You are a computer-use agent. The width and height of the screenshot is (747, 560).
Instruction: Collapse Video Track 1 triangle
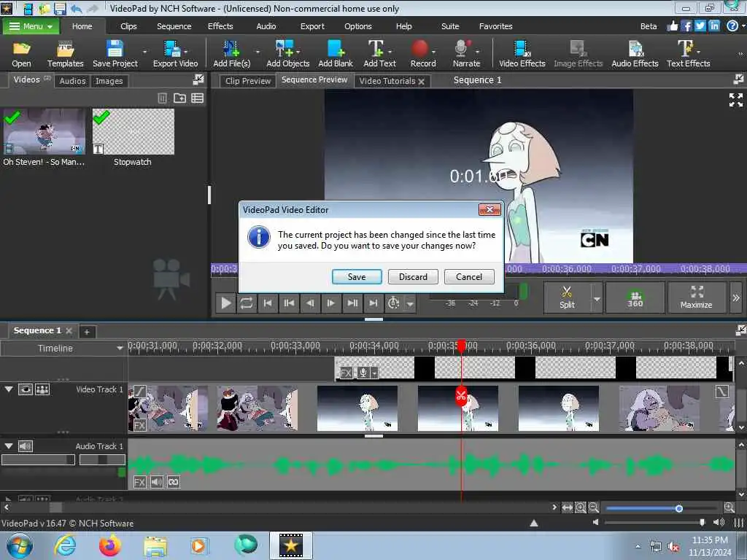pos(9,389)
